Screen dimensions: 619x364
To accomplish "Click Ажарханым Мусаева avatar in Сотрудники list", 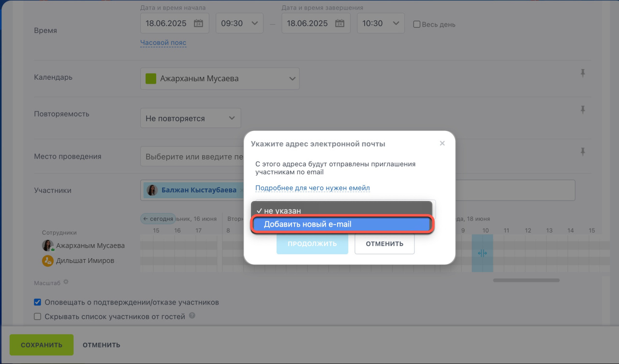I will click(47, 246).
